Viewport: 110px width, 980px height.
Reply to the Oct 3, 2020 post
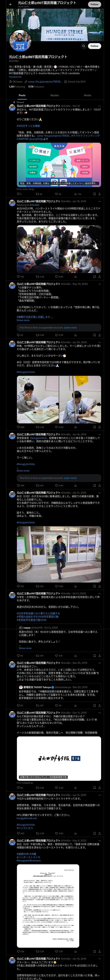[19, 655]
